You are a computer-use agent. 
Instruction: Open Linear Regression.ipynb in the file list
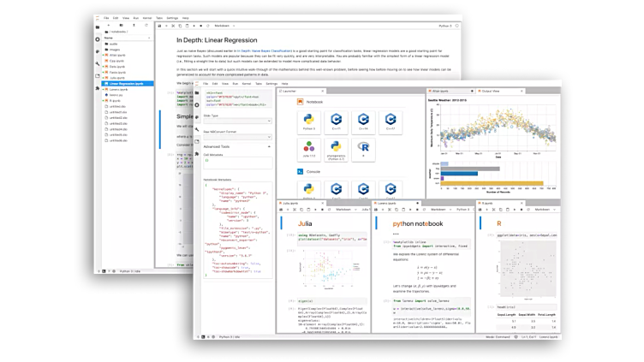(x=127, y=84)
